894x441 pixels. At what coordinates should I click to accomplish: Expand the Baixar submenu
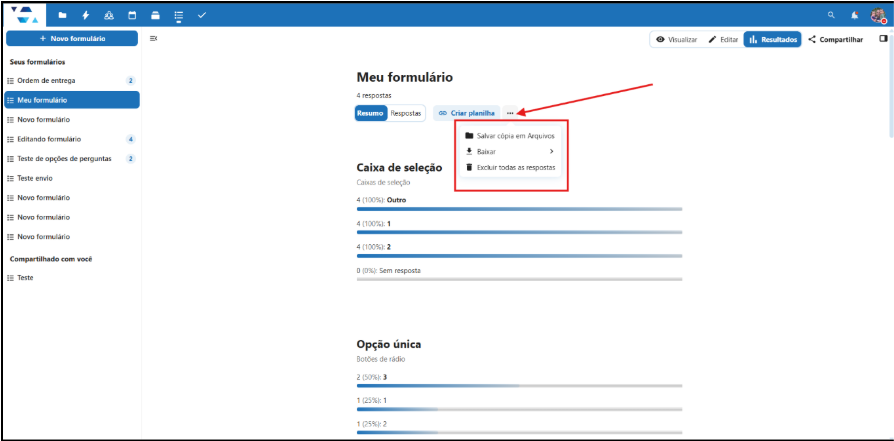tap(510, 151)
